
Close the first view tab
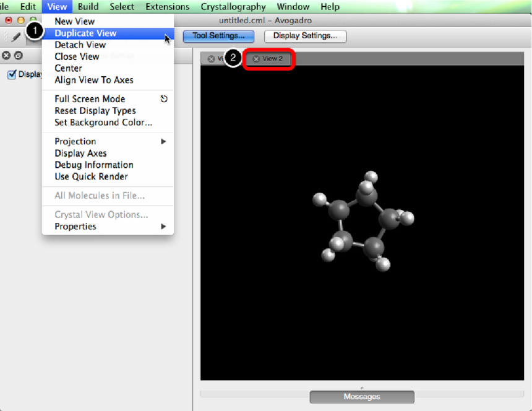[211, 59]
